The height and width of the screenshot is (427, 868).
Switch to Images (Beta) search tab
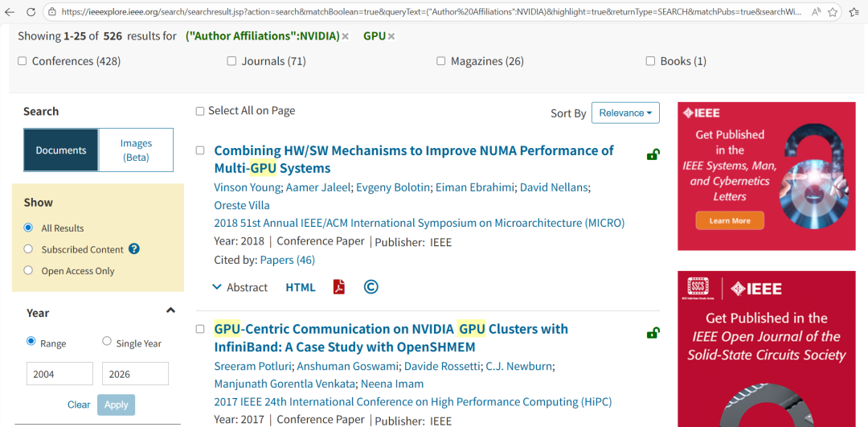coord(136,150)
